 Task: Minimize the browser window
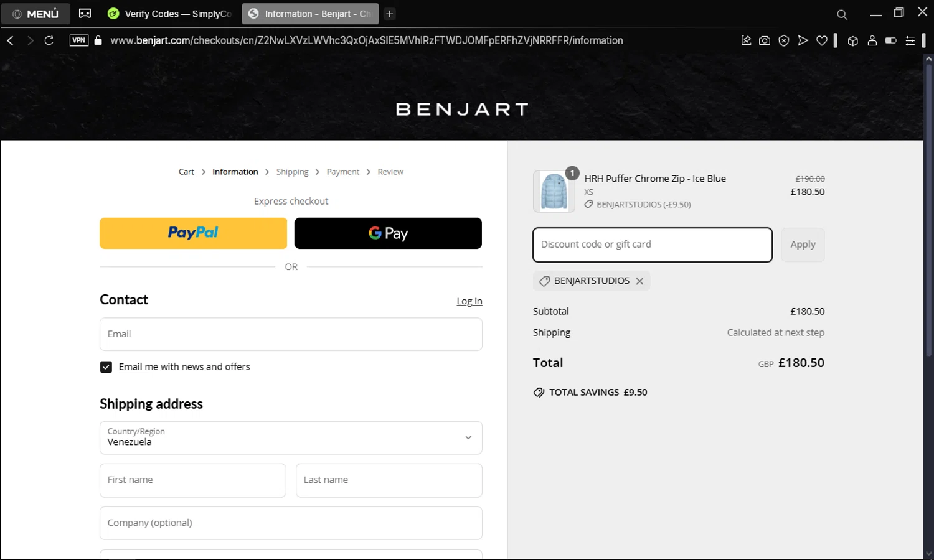pyautogui.click(x=875, y=14)
